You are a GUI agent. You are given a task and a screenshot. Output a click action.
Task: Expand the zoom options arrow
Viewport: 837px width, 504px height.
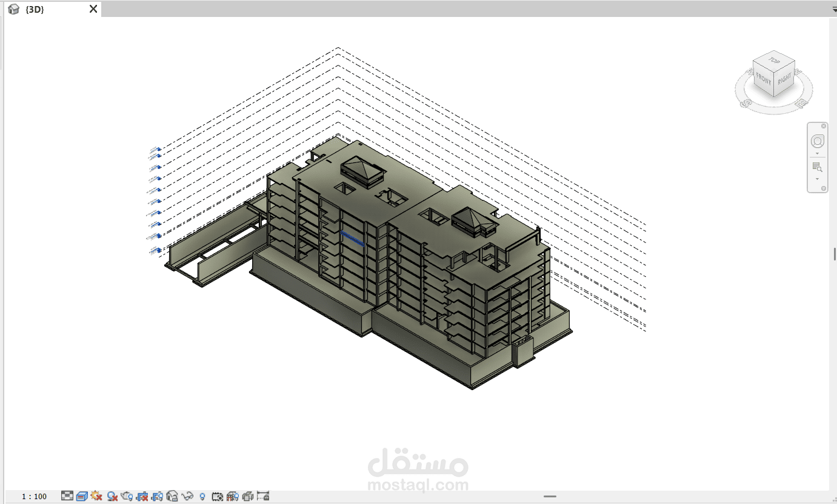click(817, 179)
